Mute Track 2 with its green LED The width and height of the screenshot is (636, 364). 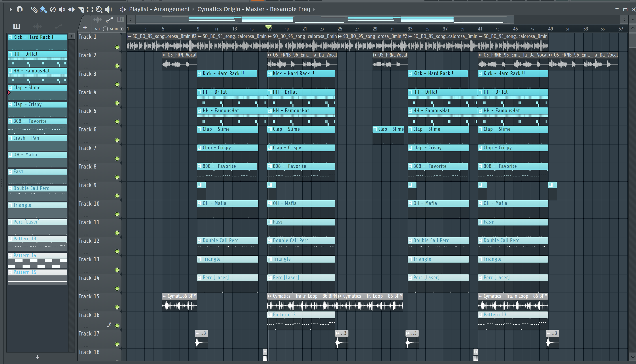117,66
